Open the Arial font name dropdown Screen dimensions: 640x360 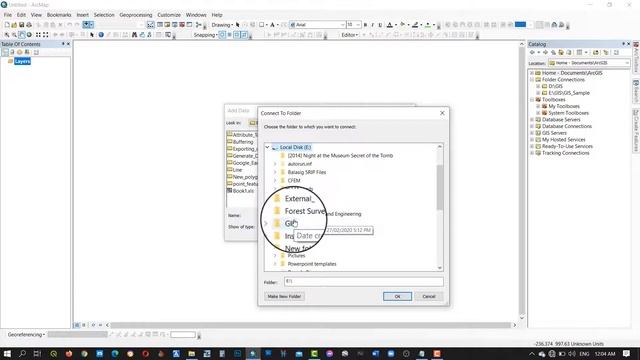[x=342, y=25]
